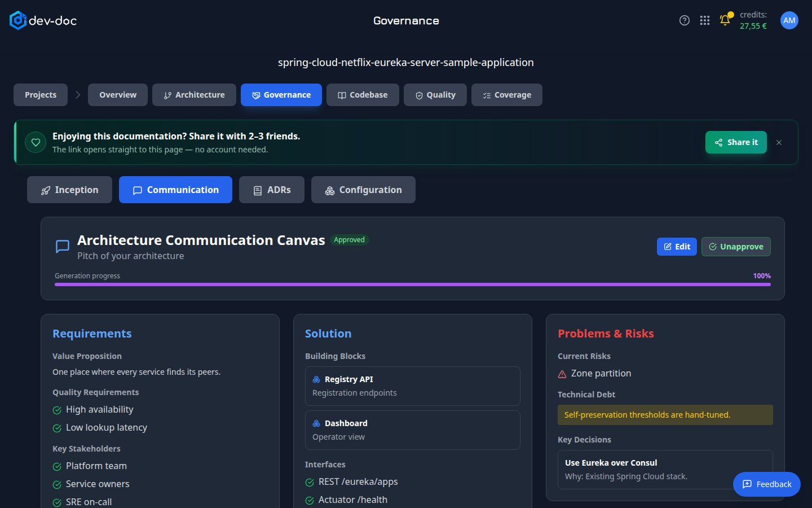Open the notifications bell
Screen dimensions: 812x508
725,20
